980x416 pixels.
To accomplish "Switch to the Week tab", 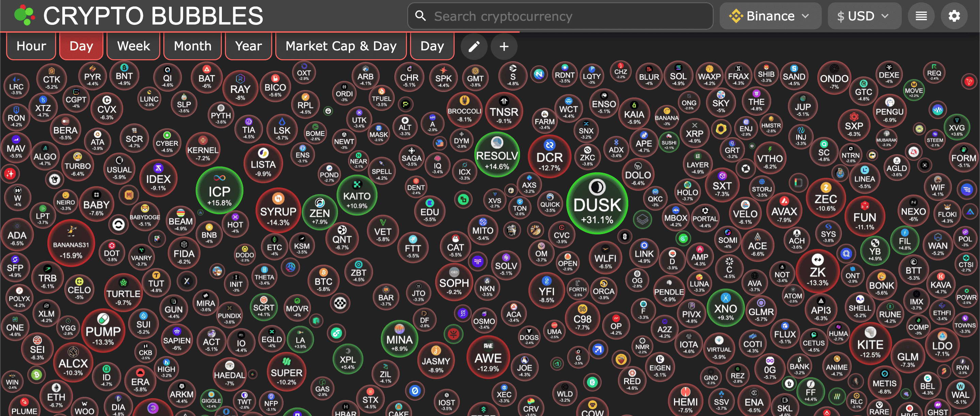I will pyautogui.click(x=133, y=46).
